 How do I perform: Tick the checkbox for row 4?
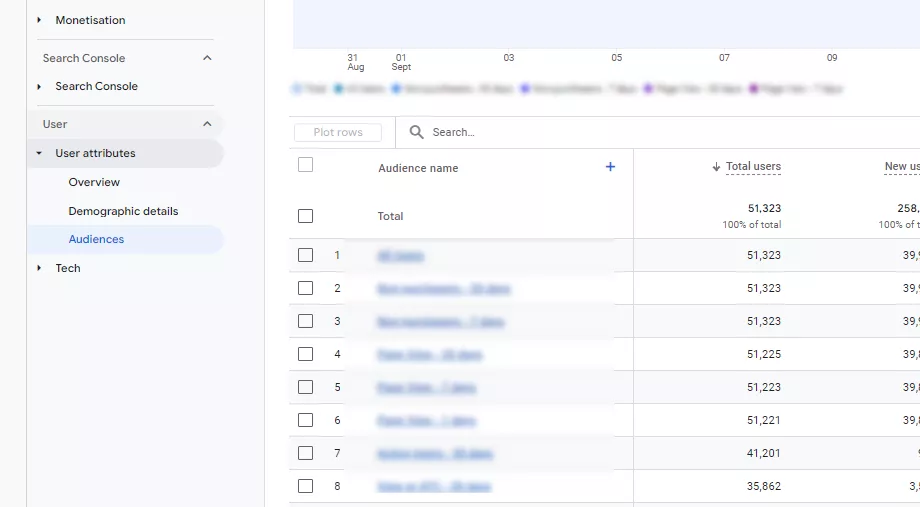click(305, 354)
